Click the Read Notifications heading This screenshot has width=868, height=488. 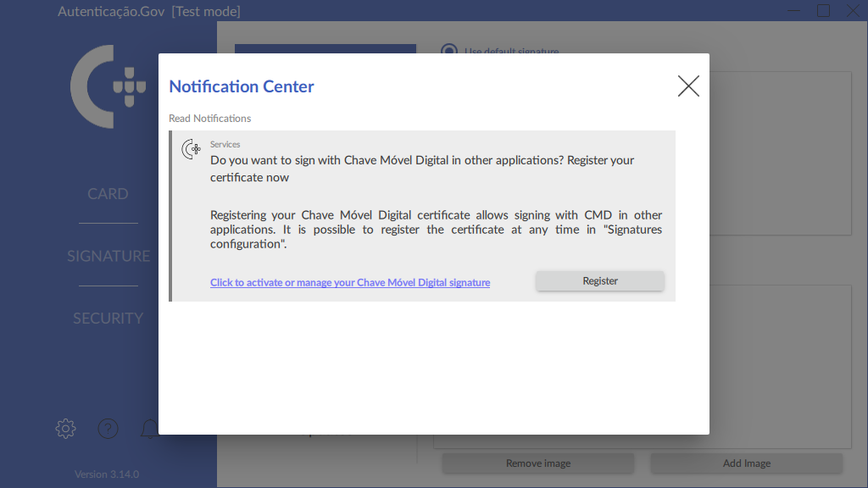coord(210,119)
